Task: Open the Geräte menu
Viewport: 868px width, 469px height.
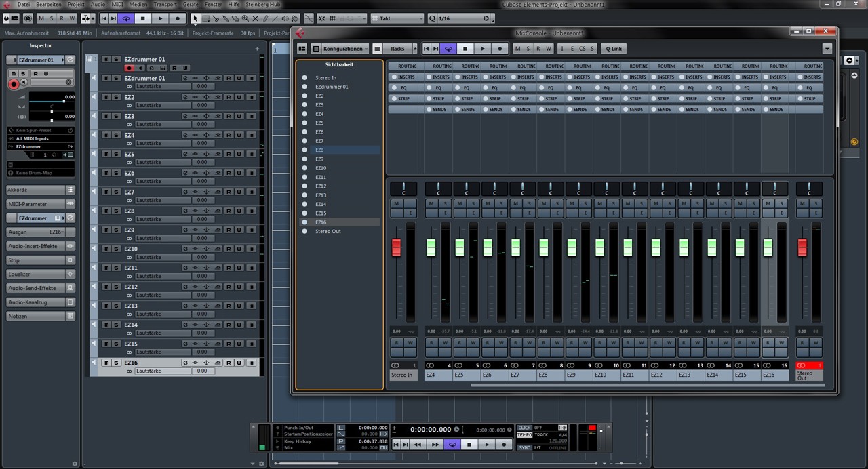Action: (x=191, y=4)
